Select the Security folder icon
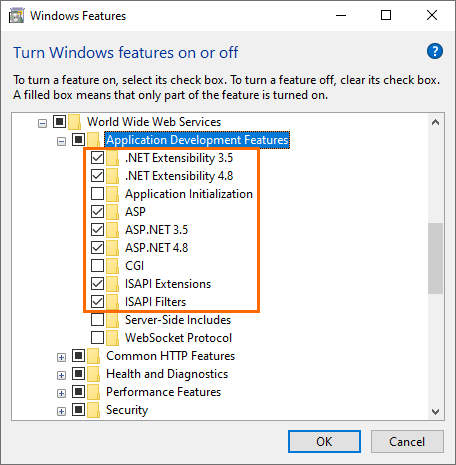 tap(94, 410)
